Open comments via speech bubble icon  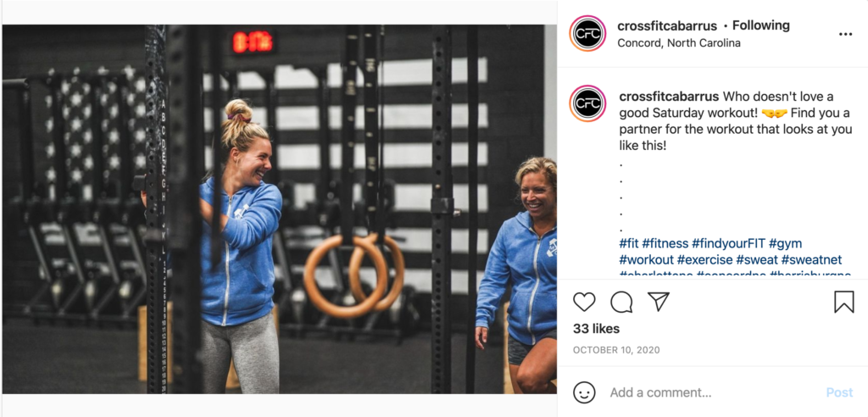[x=621, y=302]
